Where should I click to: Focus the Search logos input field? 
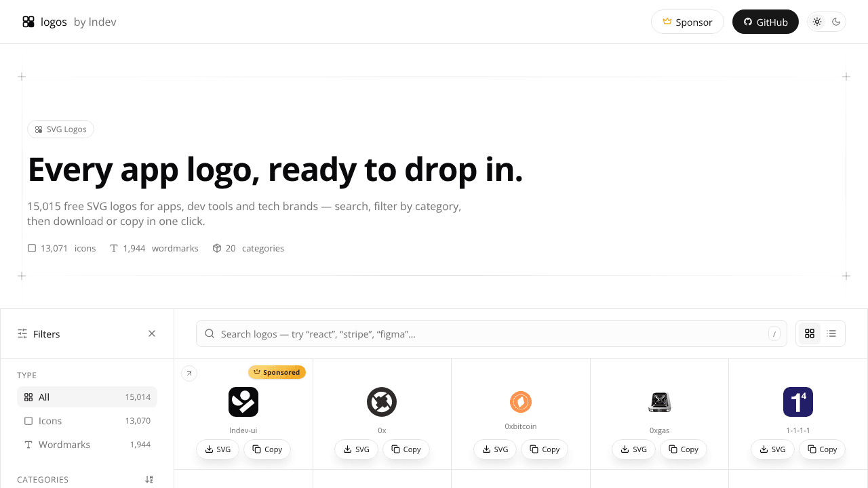pyautogui.click(x=492, y=333)
